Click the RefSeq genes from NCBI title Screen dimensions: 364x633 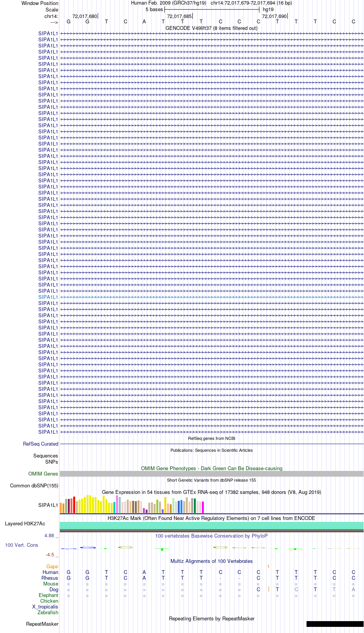click(212, 438)
